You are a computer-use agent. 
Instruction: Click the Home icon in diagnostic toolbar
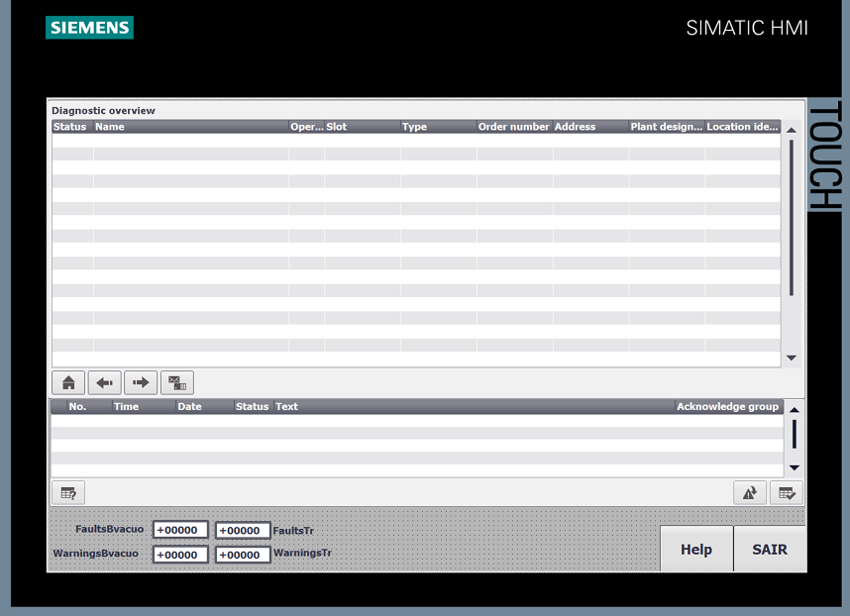point(68,382)
